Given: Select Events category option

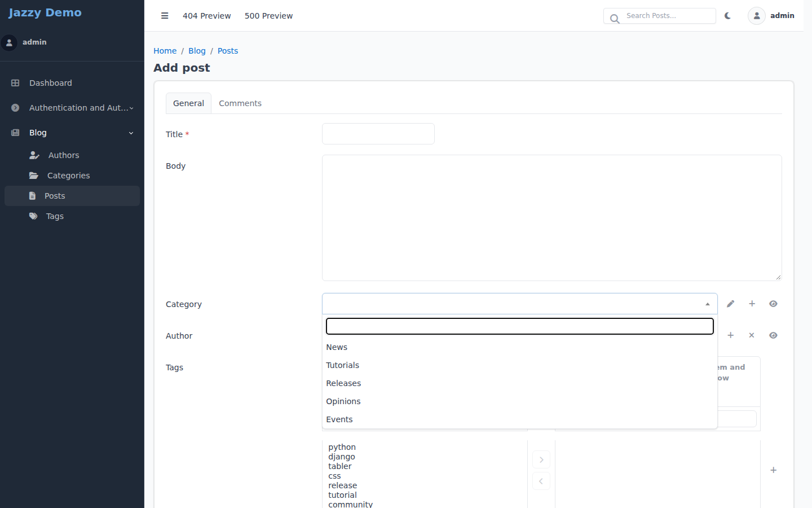Looking at the screenshot, I should [x=519, y=419].
